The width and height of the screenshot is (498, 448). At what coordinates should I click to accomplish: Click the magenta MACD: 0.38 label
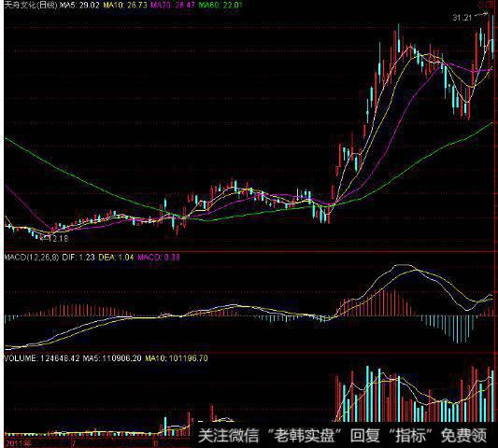click(159, 257)
